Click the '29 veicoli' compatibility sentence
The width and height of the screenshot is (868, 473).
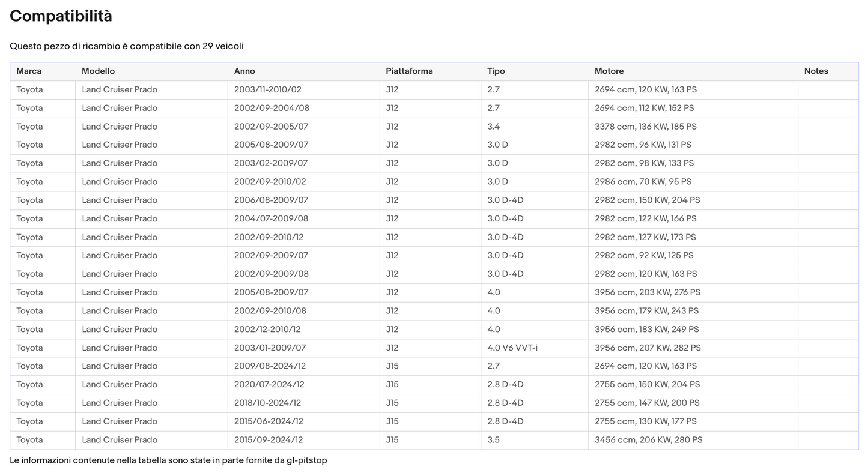coord(127,46)
